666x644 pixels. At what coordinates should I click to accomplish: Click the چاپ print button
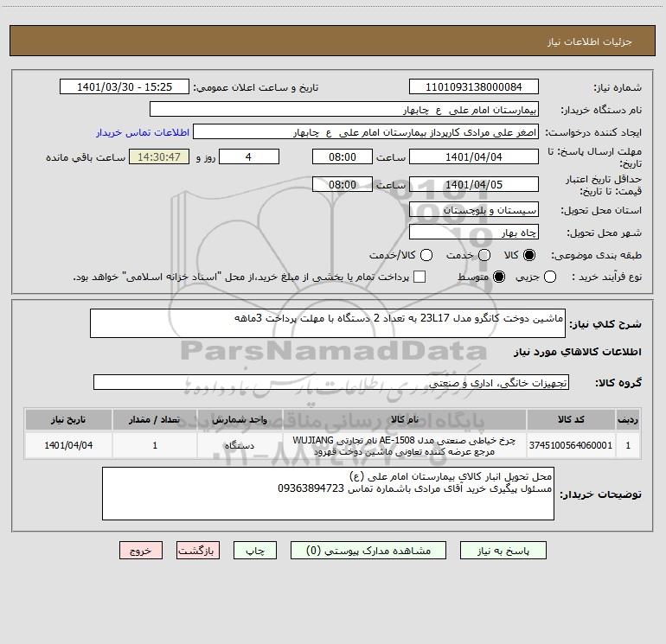point(255,550)
